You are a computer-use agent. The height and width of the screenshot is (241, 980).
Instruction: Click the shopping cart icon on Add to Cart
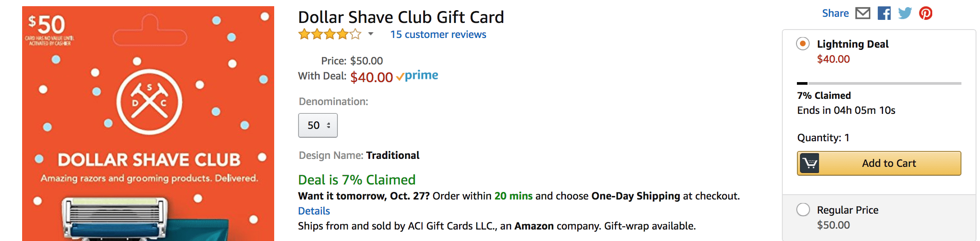point(809,163)
